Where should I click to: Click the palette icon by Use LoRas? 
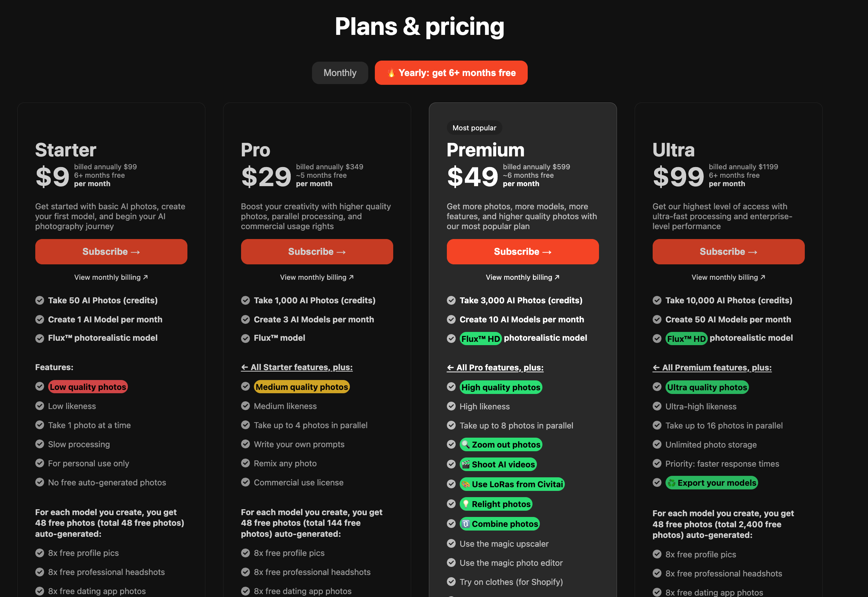465,484
